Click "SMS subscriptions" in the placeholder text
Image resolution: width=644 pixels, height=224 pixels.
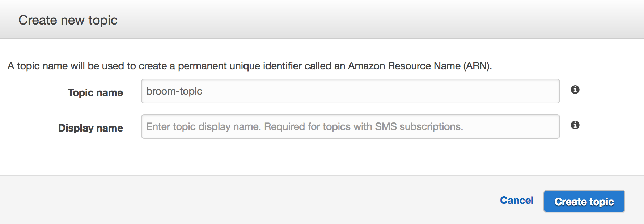(x=419, y=127)
